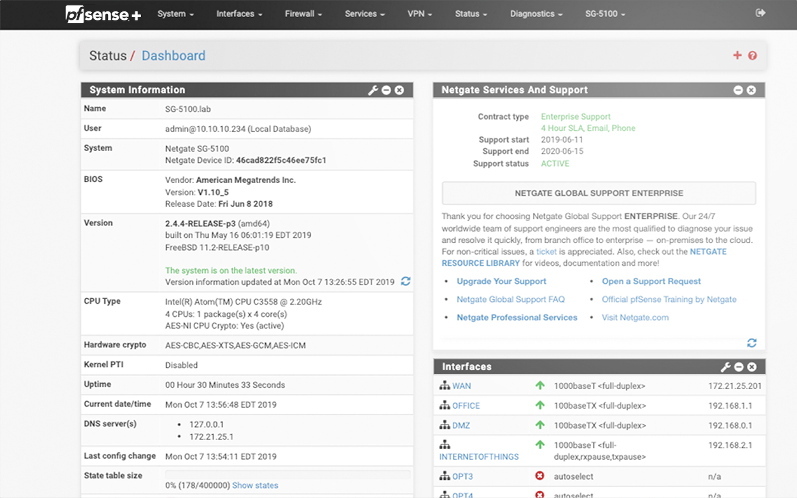This screenshot has width=797, height=498.
Task: Click the Show states link
Action: pos(255,485)
